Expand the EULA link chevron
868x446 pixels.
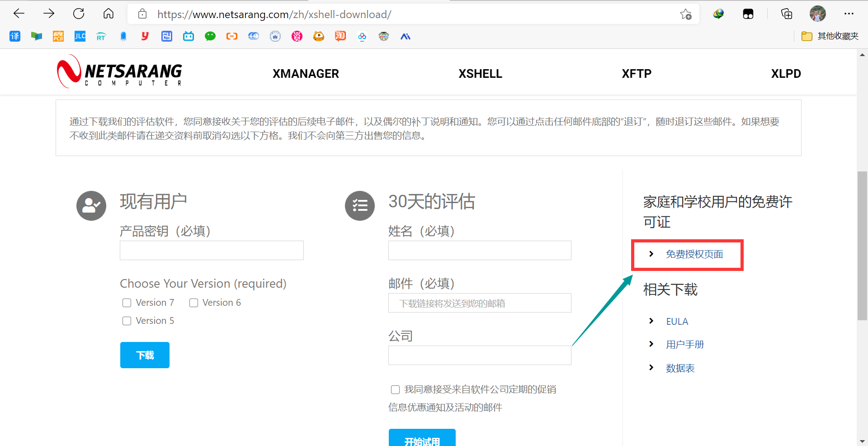pyautogui.click(x=651, y=321)
